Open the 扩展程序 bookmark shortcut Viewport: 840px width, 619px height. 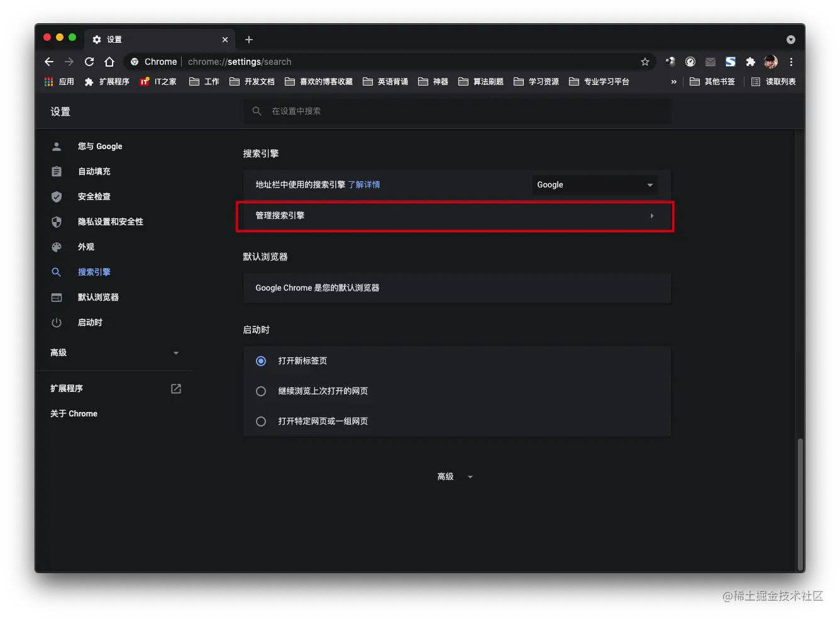click(x=107, y=82)
